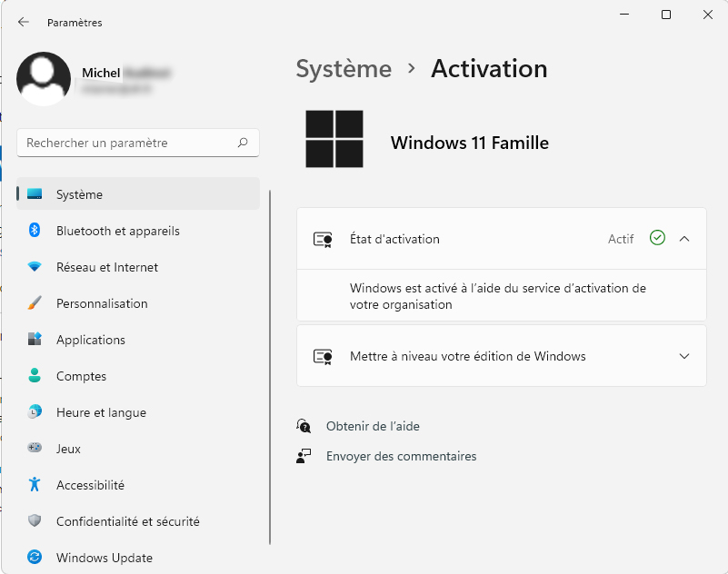
Task: Click the Activation page heading
Action: coord(489,69)
